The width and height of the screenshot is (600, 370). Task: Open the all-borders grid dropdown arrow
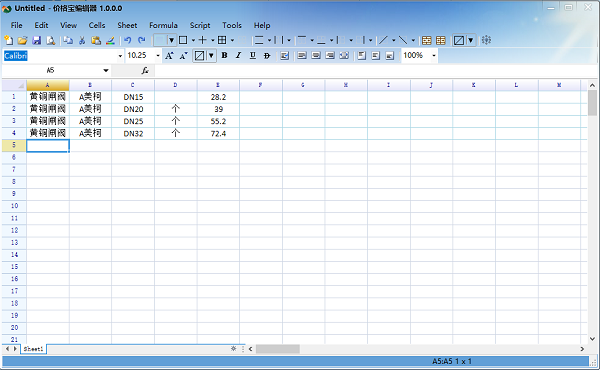232,40
